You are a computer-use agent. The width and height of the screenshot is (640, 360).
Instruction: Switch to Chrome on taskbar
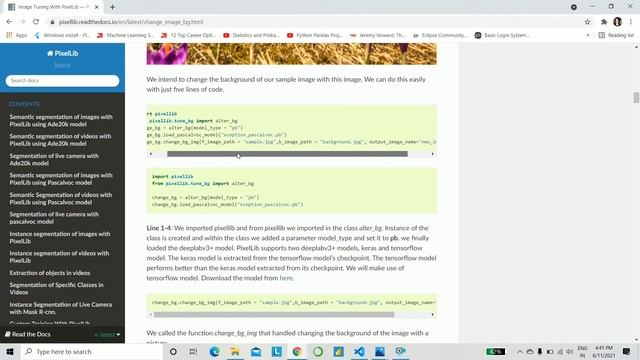coord(297,351)
